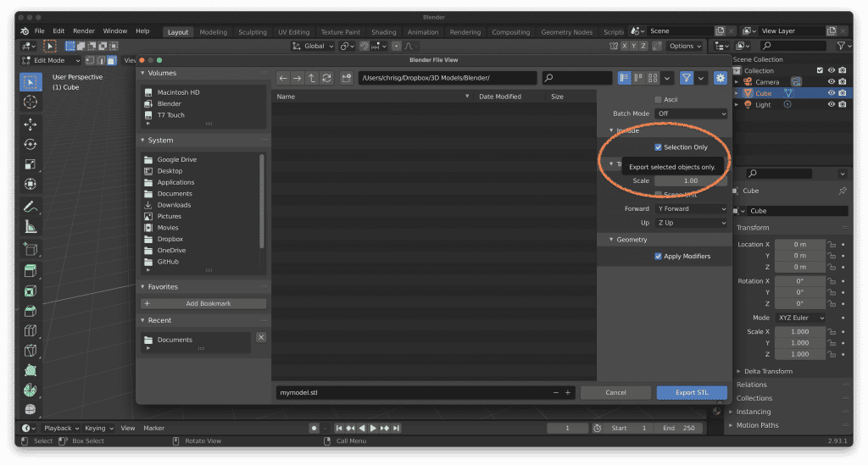Adjust Location X value field
The height and width of the screenshot is (465, 868).
click(x=800, y=245)
